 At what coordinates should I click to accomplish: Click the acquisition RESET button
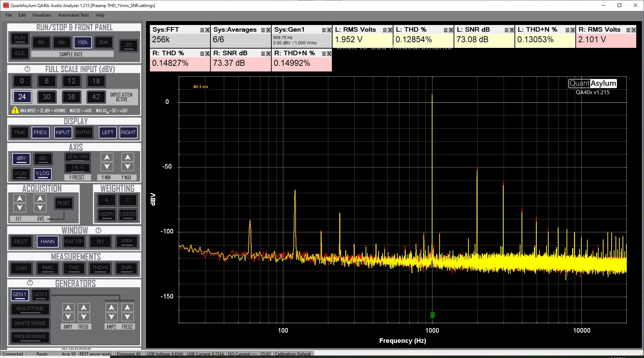point(64,203)
